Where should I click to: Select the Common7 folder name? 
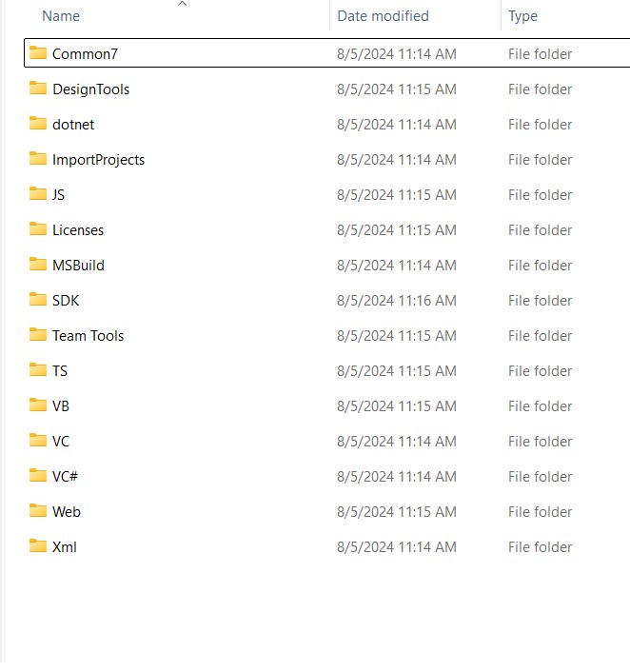tap(85, 54)
